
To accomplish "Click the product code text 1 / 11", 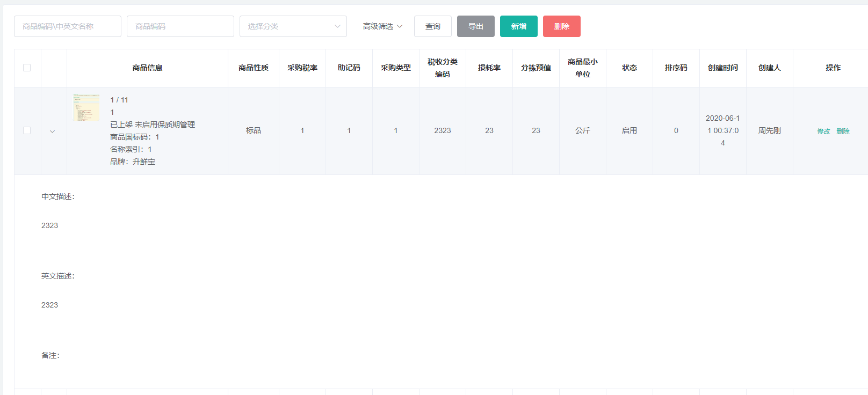I will point(119,100).
